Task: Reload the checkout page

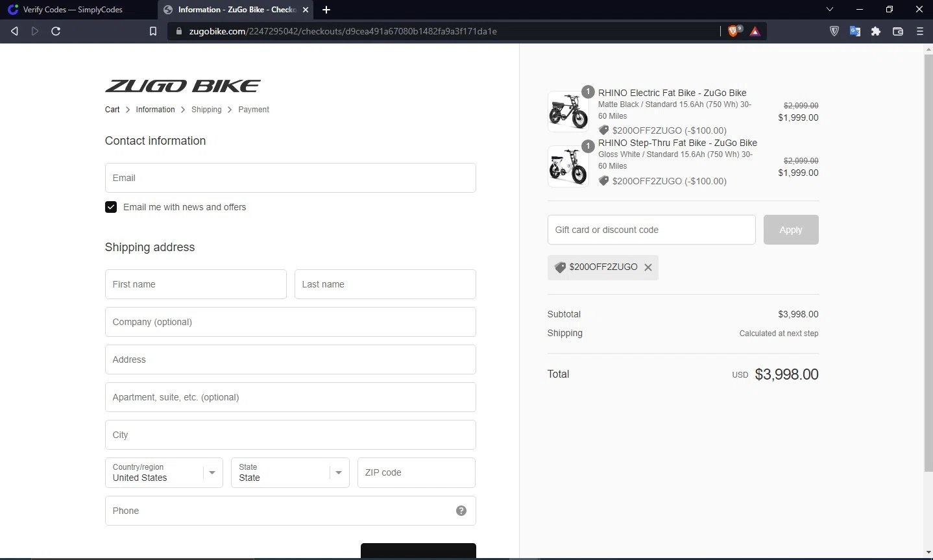Action: coord(56,31)
